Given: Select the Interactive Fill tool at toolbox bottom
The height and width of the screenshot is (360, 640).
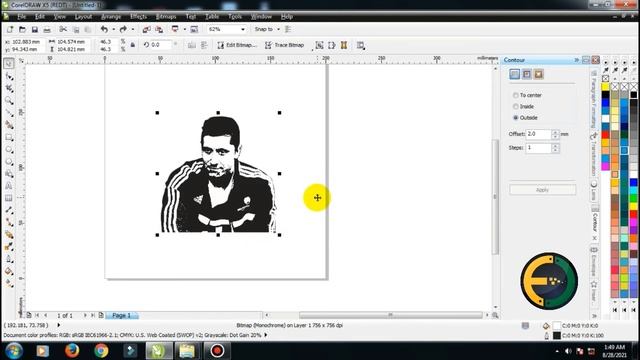Looking at the screenshot, I should (9, 283).
